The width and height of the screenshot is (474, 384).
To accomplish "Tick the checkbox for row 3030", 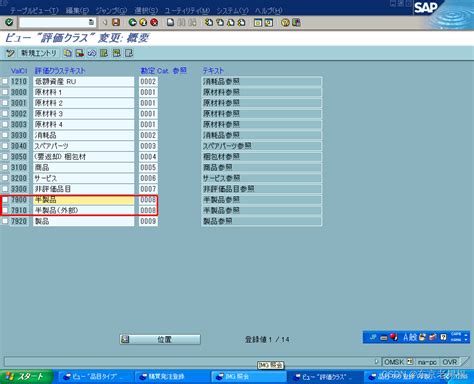I will point(5,135).
